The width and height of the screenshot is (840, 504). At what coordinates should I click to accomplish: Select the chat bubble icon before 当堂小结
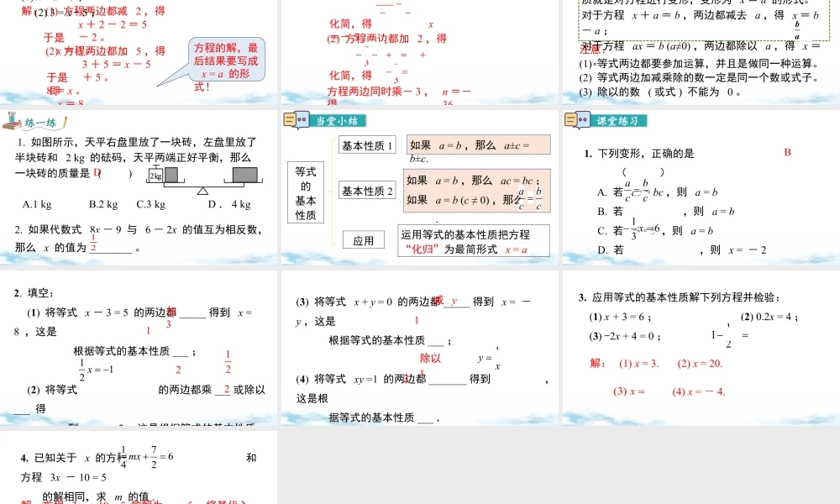click(296, 119)
